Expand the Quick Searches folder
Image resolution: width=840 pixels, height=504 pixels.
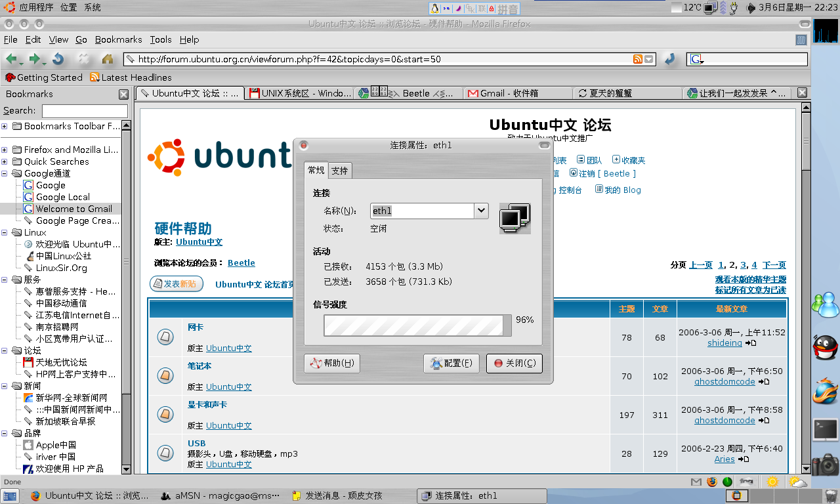pos(5,161)
